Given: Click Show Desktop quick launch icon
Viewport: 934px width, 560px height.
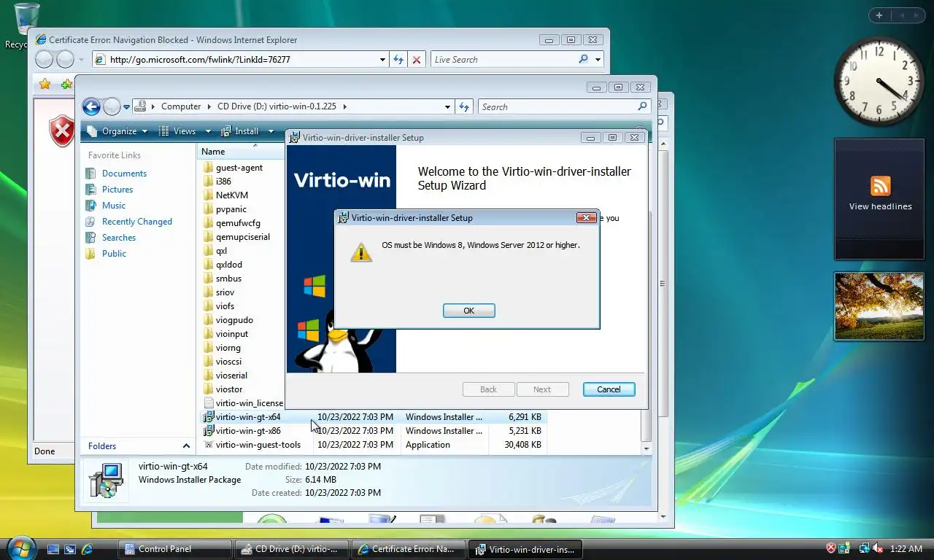Looking at the screenshot, I should tap(53, 549).
